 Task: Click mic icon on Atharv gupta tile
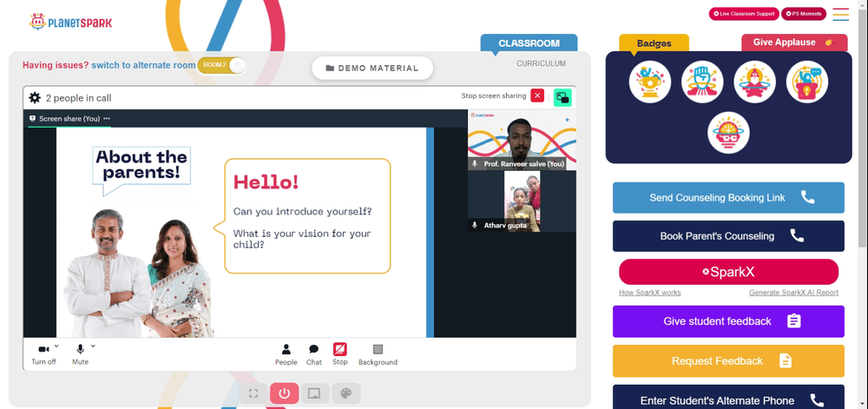475,225
